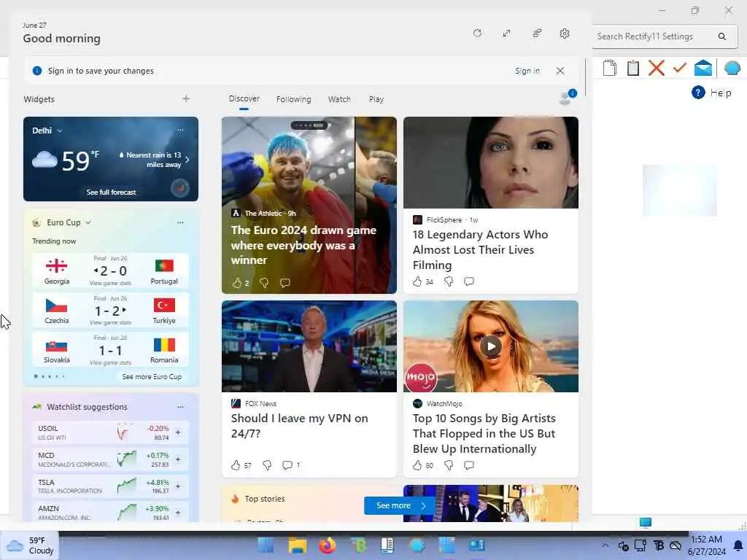
Task: Open Windows Start menu
Action: pyautogui.click(x=266, y=545)
